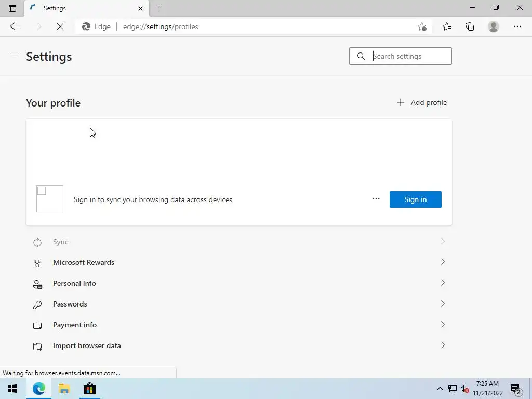Open the notification center icon
Screen dimensions: 532x399
coord(515,389)
